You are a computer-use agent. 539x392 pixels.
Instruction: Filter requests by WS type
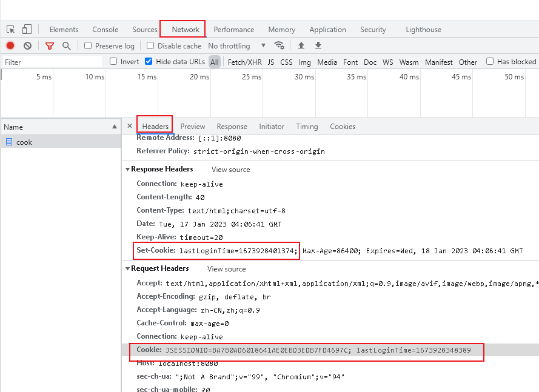[388, 62]
